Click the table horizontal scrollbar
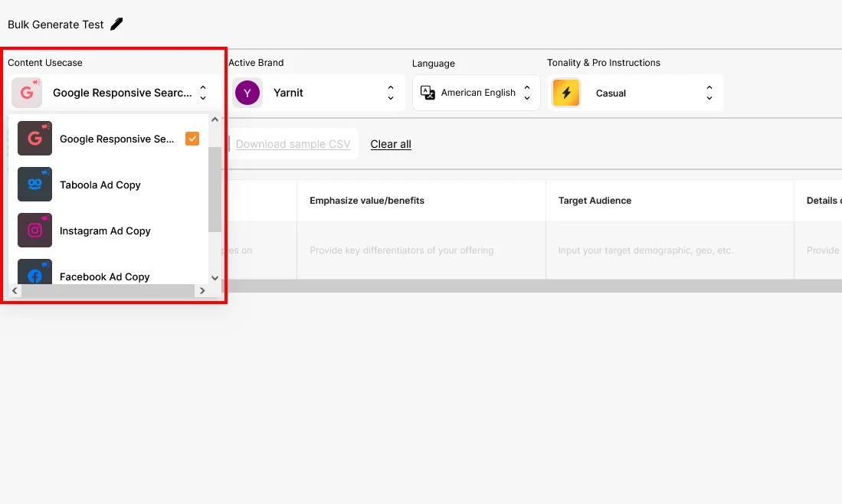Viewport: 842px width, 504px height. tap(532, 286)
